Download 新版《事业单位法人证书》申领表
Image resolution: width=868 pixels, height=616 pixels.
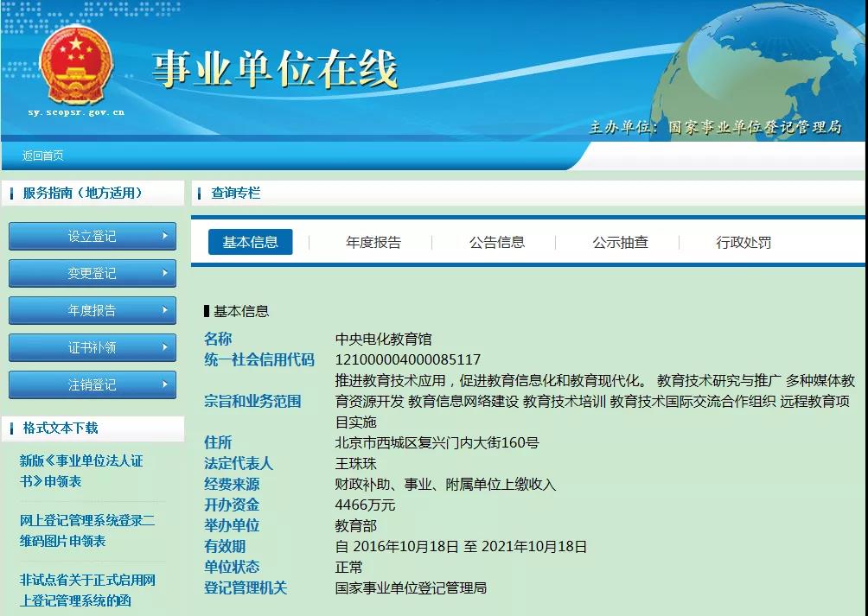point(81,471)
